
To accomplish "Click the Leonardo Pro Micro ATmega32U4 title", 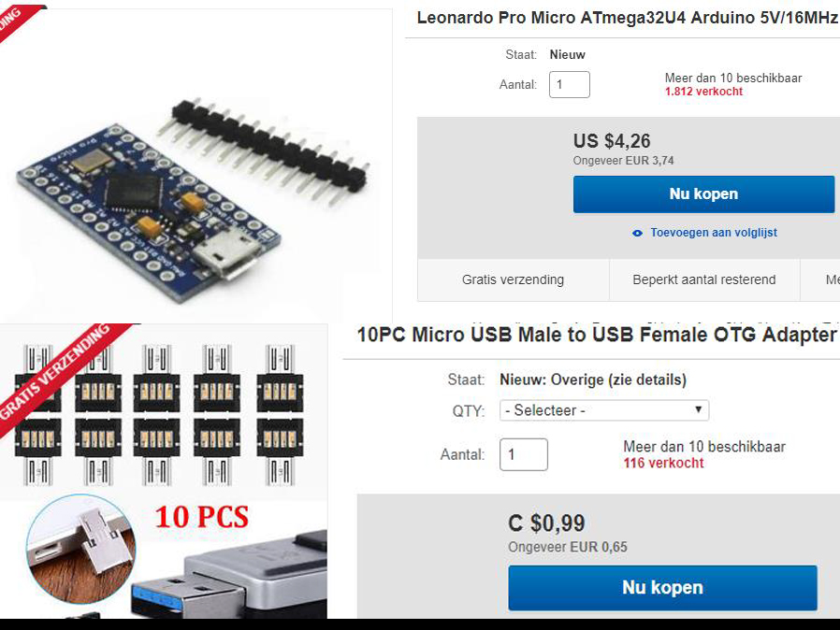I will (x=628, y=18).
